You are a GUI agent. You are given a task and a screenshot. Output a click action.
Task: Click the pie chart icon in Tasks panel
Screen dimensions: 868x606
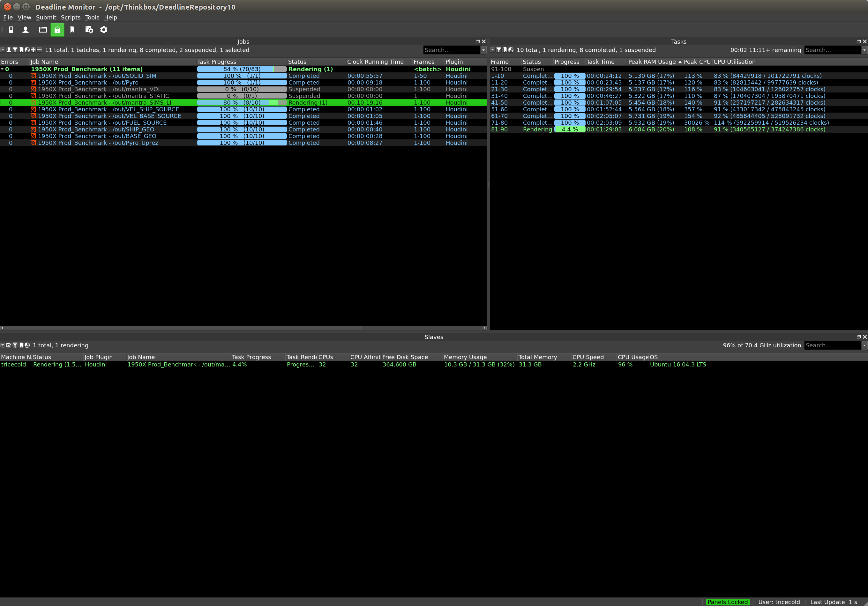point(511,50)
